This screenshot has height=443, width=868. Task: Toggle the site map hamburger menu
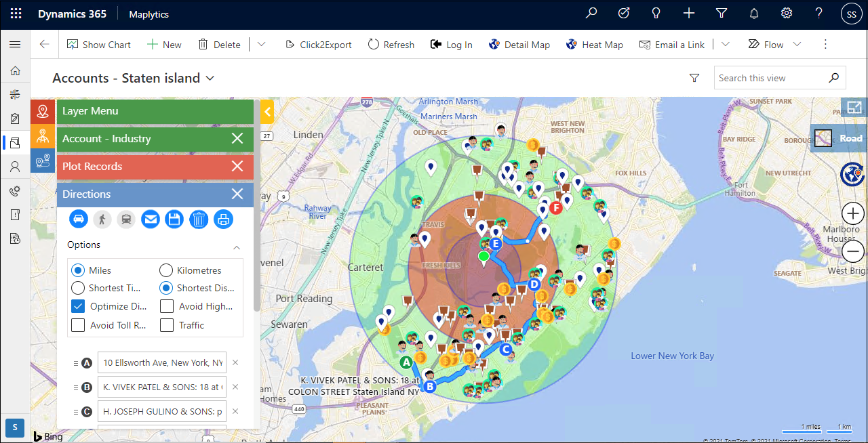15,45
